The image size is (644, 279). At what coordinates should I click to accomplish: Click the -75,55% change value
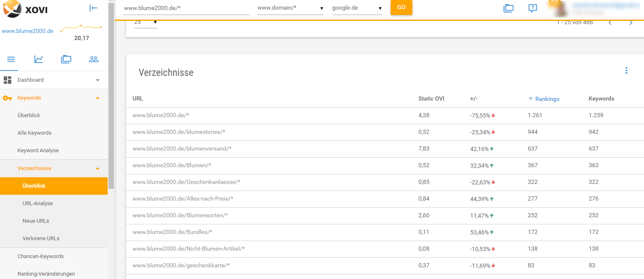(x=480, y=116)
